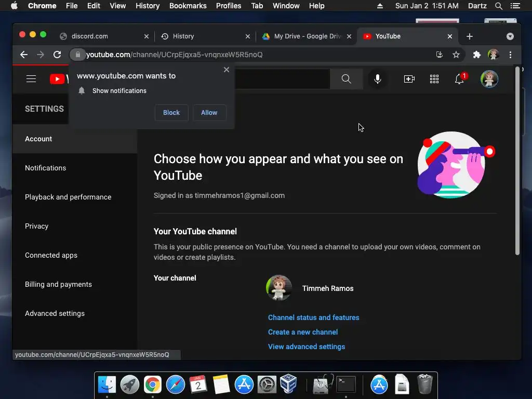This screenshot has height=399, width=532.
Task: Close the notification permission popup
Action: pyautogui.click(x=227, y=70)
